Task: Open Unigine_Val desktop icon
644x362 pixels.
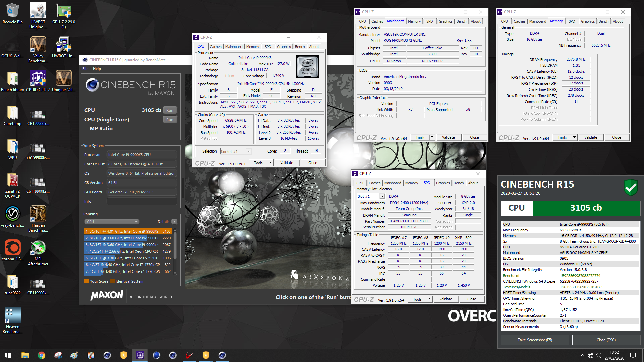Action: coord(63,81)
